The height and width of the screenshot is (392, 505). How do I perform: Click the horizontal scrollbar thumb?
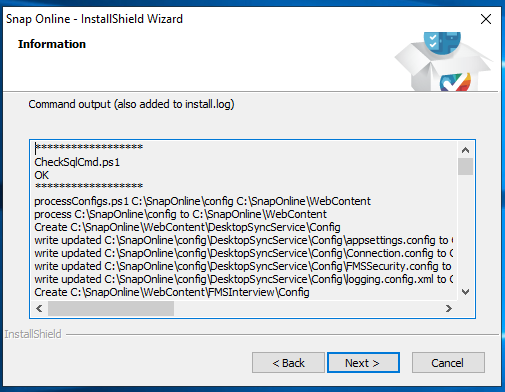(111, 308)
